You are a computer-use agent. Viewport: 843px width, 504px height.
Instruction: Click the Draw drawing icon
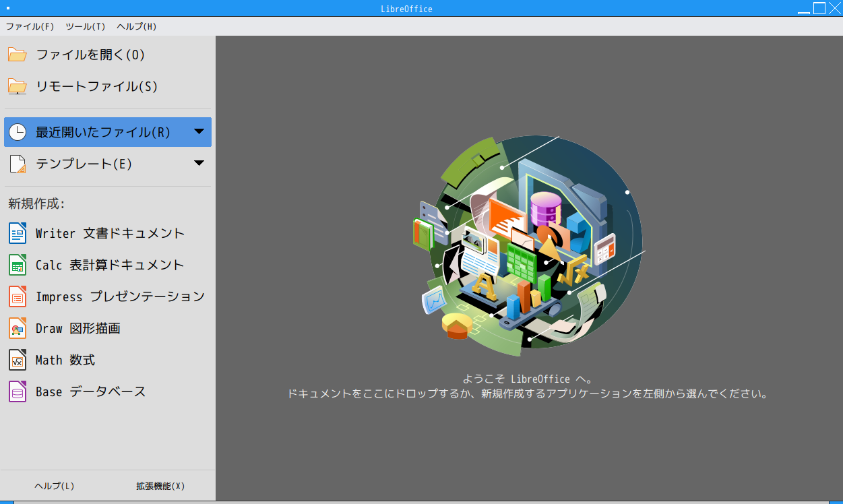18,328
